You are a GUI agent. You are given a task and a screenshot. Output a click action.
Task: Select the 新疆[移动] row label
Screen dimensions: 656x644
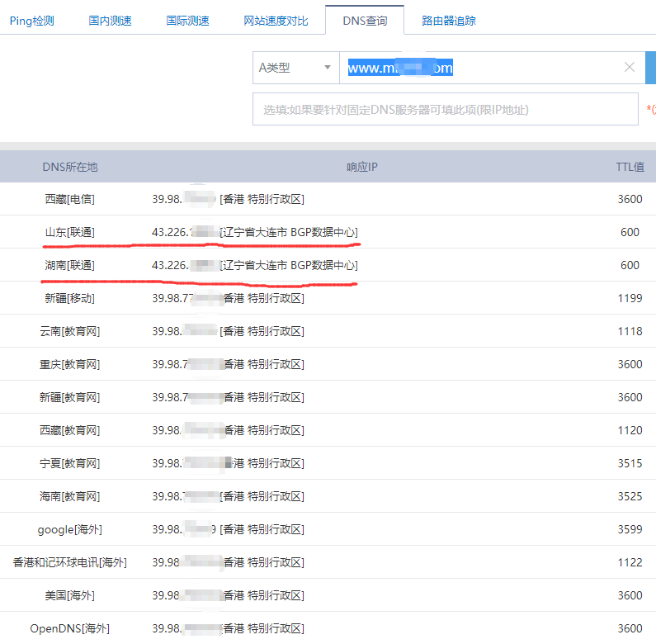coord(70,298)
